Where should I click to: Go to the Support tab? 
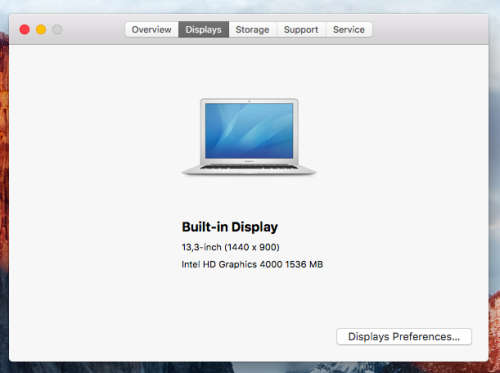tap(301, 30)
